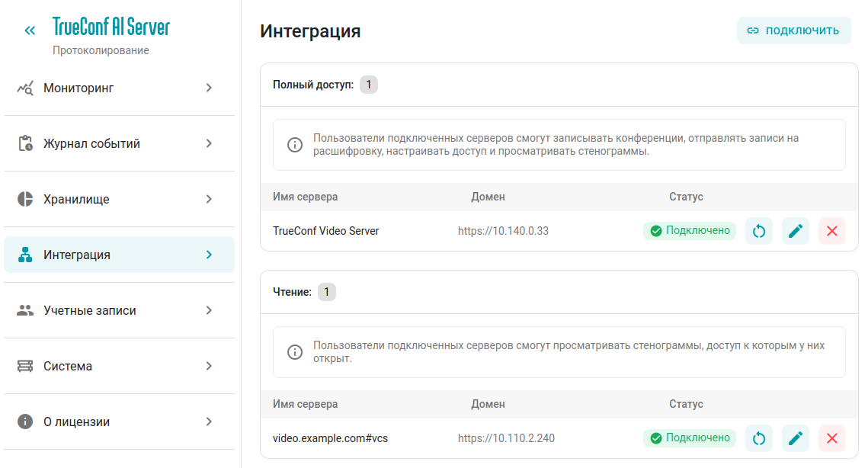Click Статус header in Полный доступ table

(x=686, y=197)
